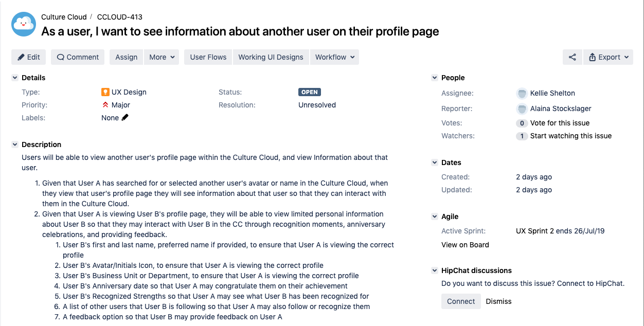
Task: Open the Workflow dropdown
Action: pyautogui.click(x=334, y=57)
